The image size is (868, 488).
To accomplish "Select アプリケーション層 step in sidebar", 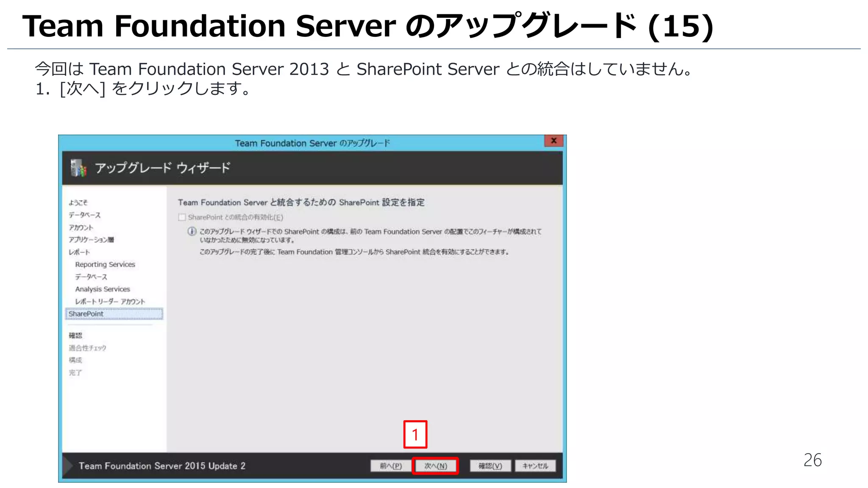I will click(91, 240).
